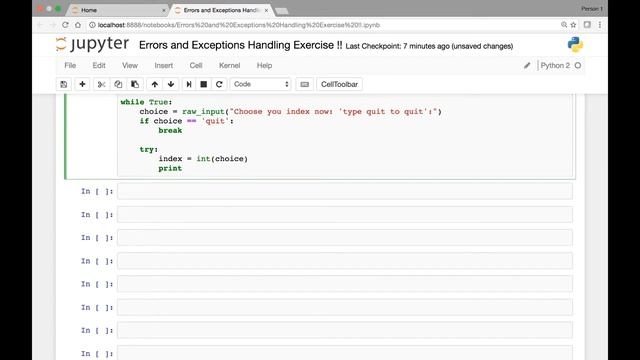Open the File menu
This screenshot has height=360, width=640.
pos(70,65)
